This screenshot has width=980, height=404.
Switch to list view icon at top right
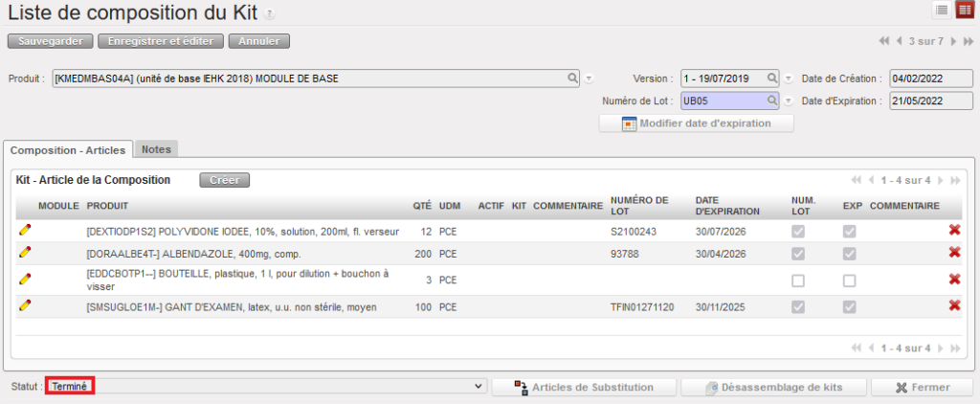942,10
